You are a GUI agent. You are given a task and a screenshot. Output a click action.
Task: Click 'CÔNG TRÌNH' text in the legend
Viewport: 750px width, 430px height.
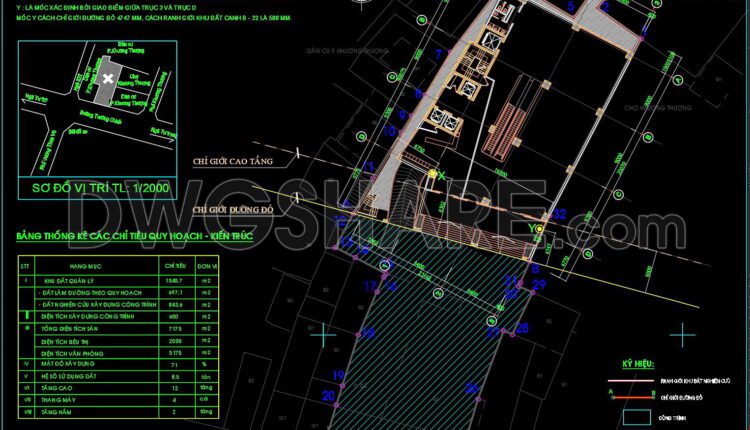(672, 418)
